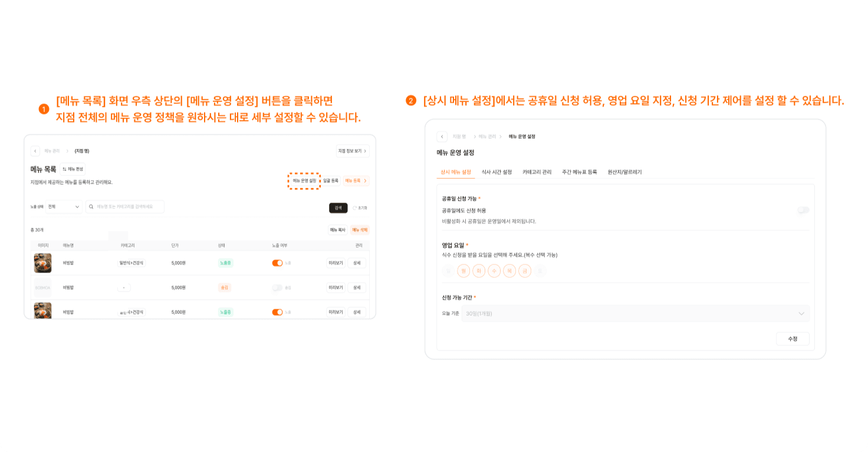Click the 메뉴 운영 설정 button
This screenshot has width=868, height=453.
tap(304, 180)
